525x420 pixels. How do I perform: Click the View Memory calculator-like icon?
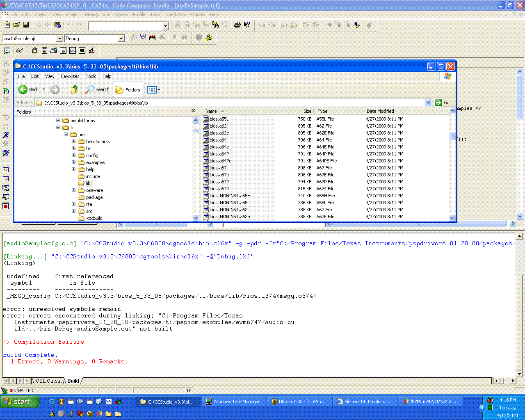[x=44, y=50]
